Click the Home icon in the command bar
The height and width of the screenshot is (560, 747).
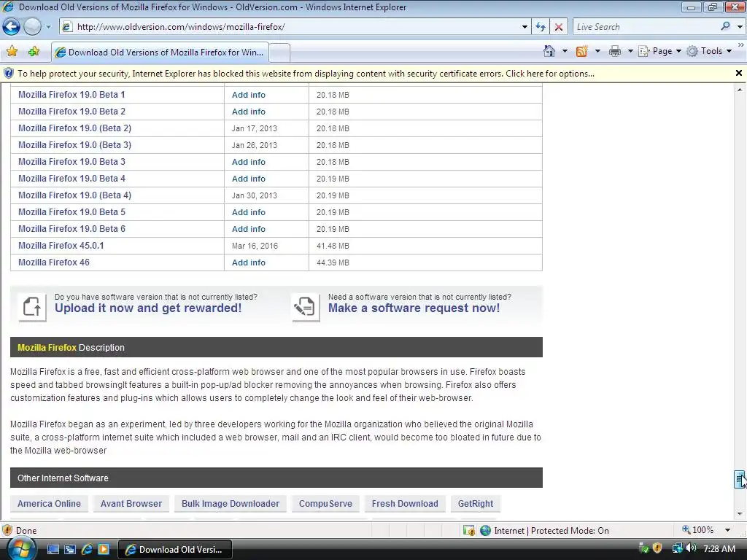pos(549,51)
